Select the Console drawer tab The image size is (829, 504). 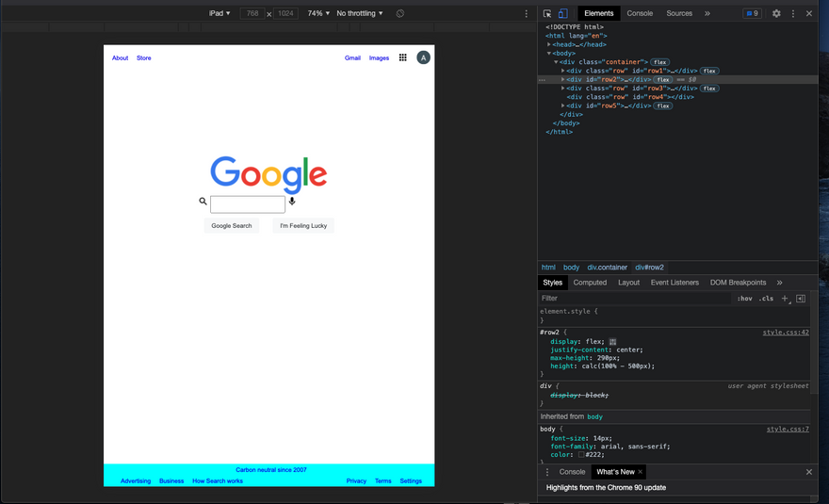tap(572, 472)
